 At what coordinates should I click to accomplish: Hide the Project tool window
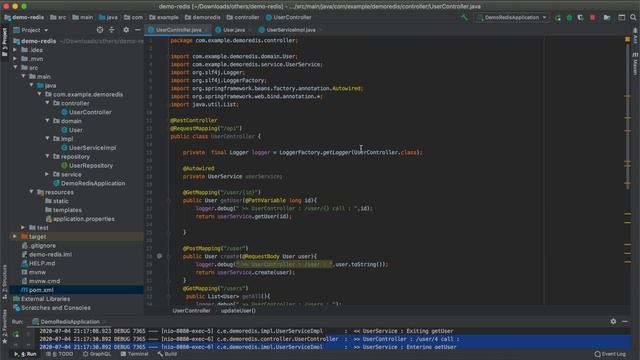tap(138, 30)
